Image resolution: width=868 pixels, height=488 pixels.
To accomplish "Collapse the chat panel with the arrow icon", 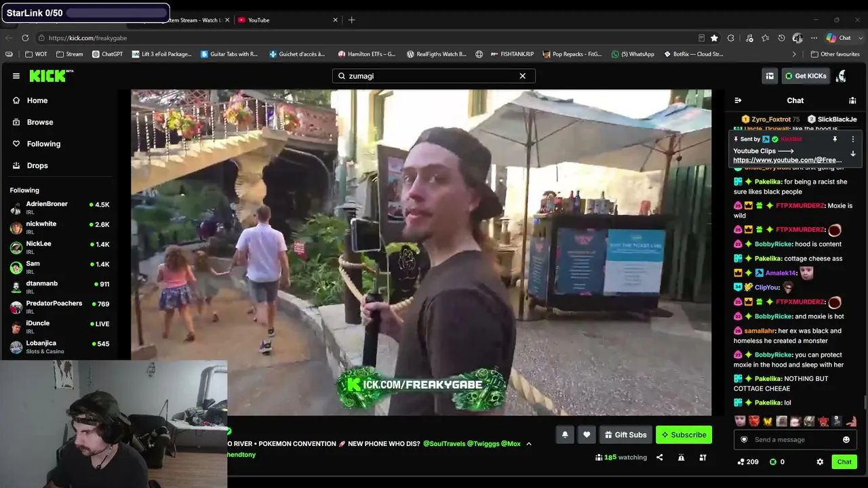I will point(738,100).
